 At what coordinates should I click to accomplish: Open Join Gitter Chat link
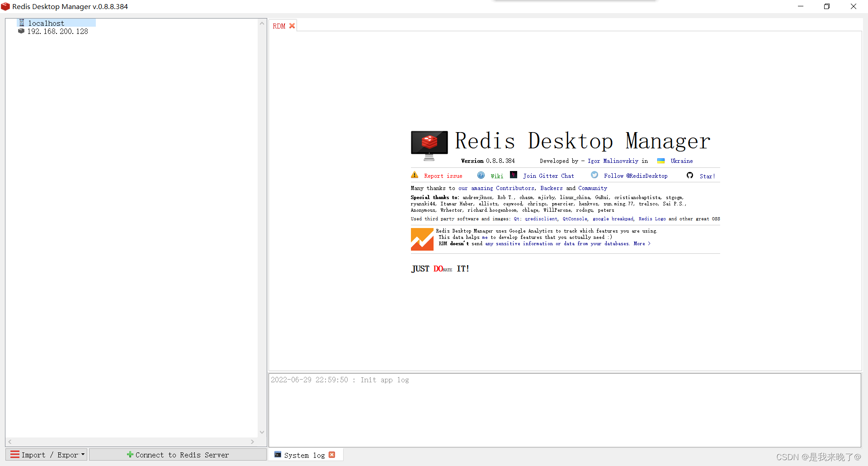[x=548, y=176]
